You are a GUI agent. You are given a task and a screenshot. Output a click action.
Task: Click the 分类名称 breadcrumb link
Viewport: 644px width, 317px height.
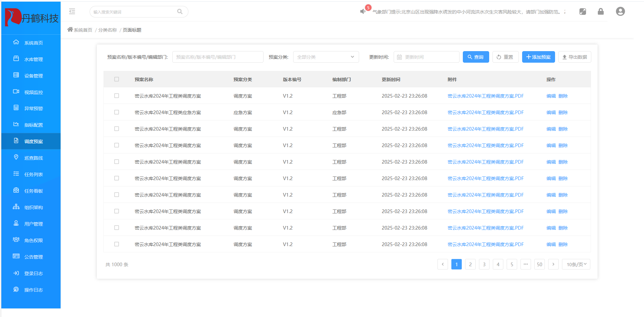tap(108, 30)
